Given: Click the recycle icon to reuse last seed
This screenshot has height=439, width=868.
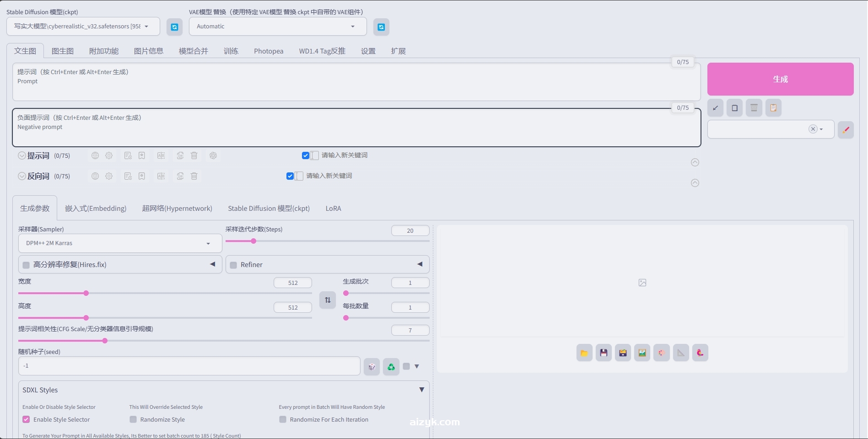Looking at the screenshot, I should pos(390,366).
